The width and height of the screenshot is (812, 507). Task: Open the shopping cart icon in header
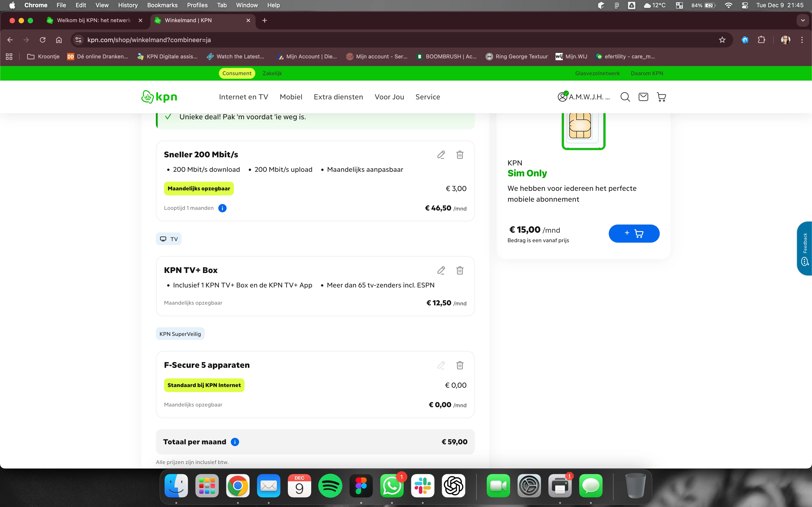tap(661, 97)
